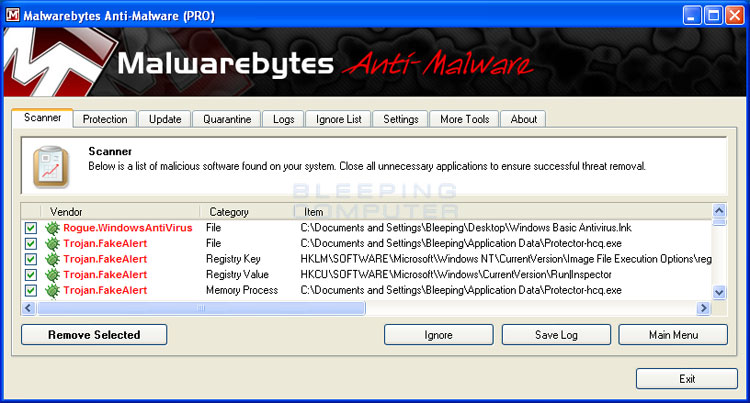Select the Registry Value category cell
The width and height of the screenshot is (750, 403).
pyautogui.click(x=237, y=275)
